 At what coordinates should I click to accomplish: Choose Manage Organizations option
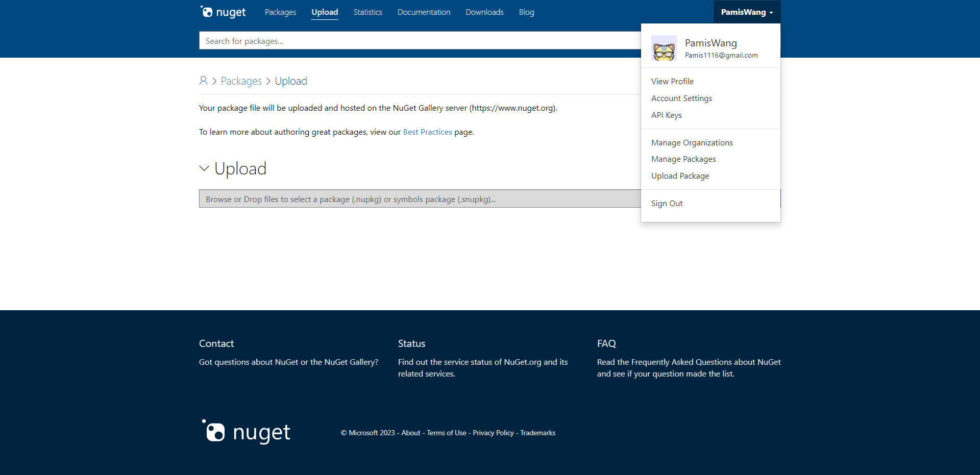(x=692, y=142)
